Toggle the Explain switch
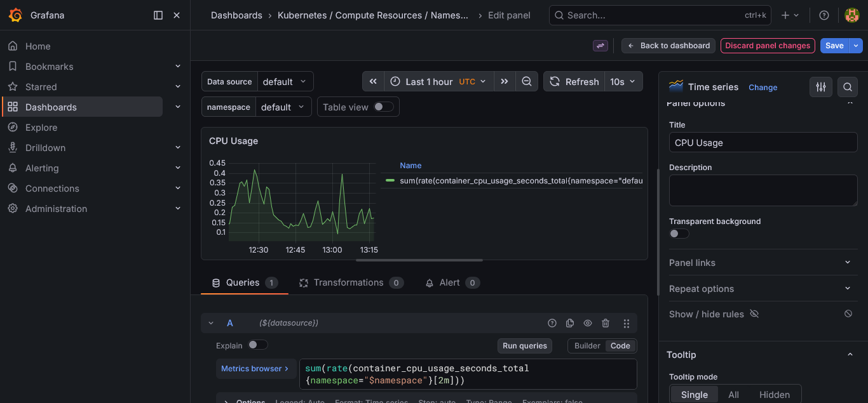This screenshot has height=403, width=868. [x=258, y=345]
